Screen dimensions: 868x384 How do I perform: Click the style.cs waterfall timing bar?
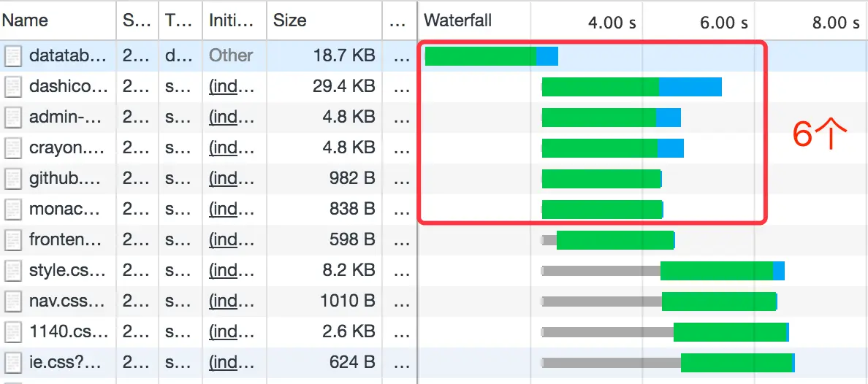[x=663, y=271]
